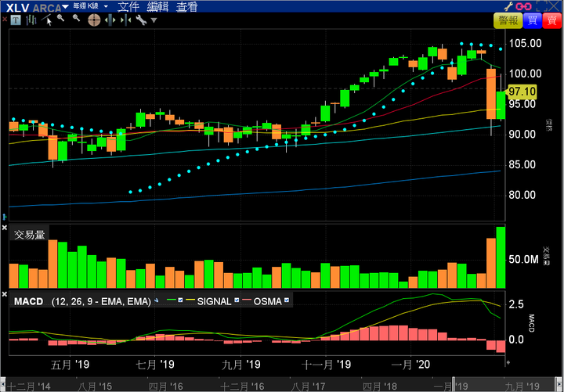The image size is (564, 392).
Task: Open the 文件 menu
Action: (128, 6)
